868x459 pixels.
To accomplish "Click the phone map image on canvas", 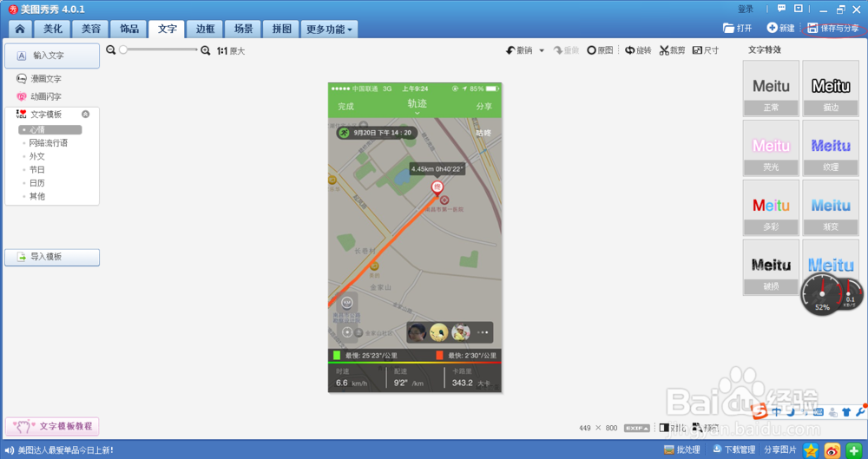I will (415, 238).
